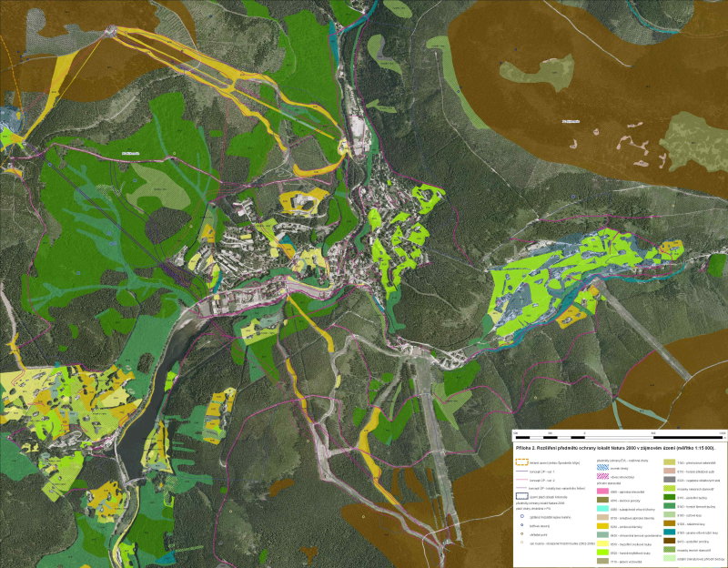728x568 pixels.
Task: Click the orange dashed rectangle legend symbol
Action: coord(521,461)
